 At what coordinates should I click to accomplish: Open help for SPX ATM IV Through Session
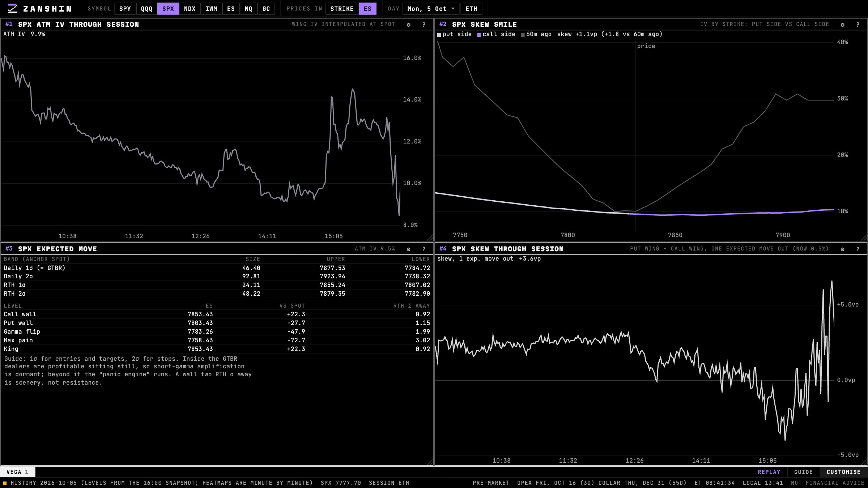click(x=424, y=25)
